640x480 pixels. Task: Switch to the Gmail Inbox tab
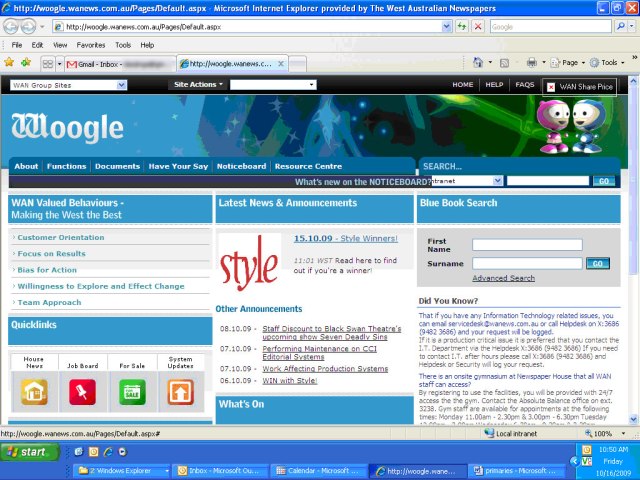tap(115, 63)
